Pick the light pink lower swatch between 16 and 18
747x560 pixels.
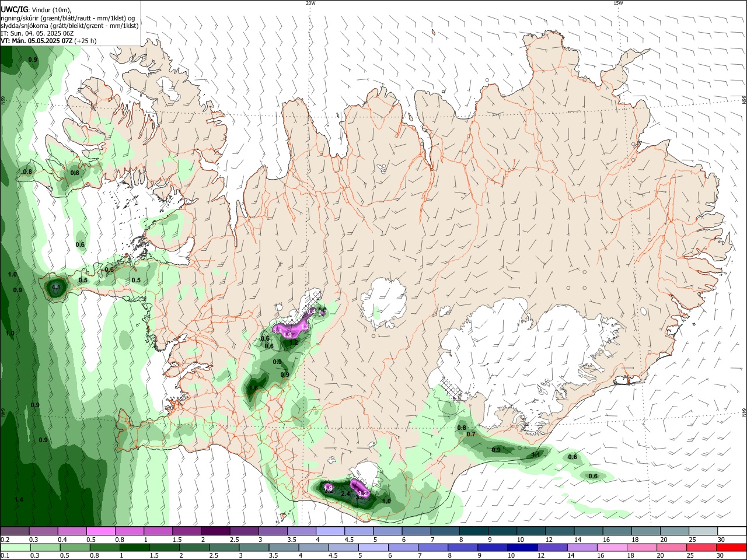pyautogui.click(x=612, y=547)
